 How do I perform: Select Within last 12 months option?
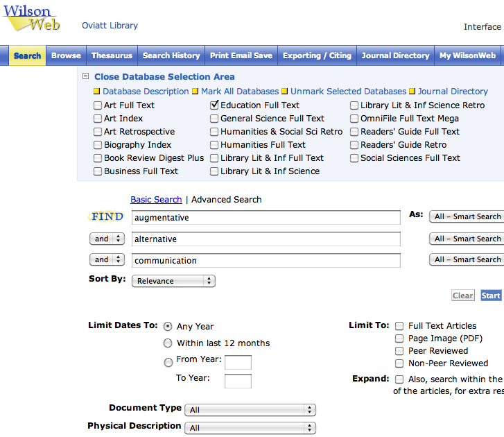point(168,343)
